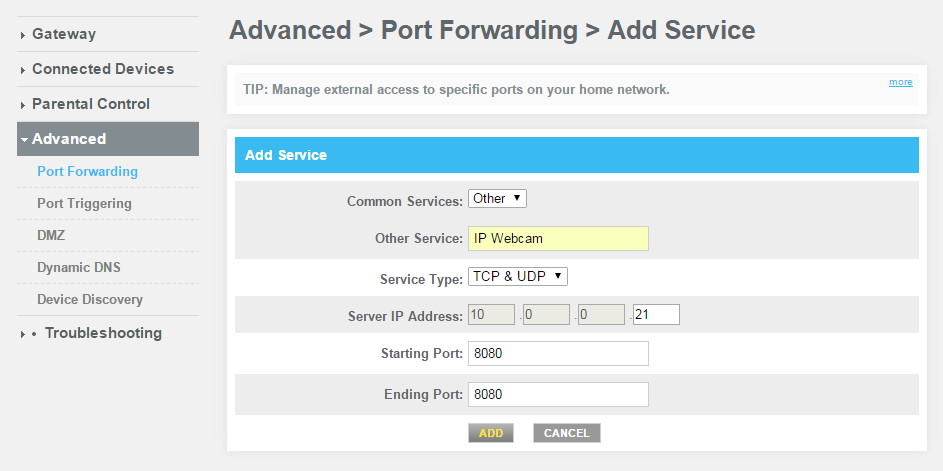Open the Port Triggering page

coord(84,203)
